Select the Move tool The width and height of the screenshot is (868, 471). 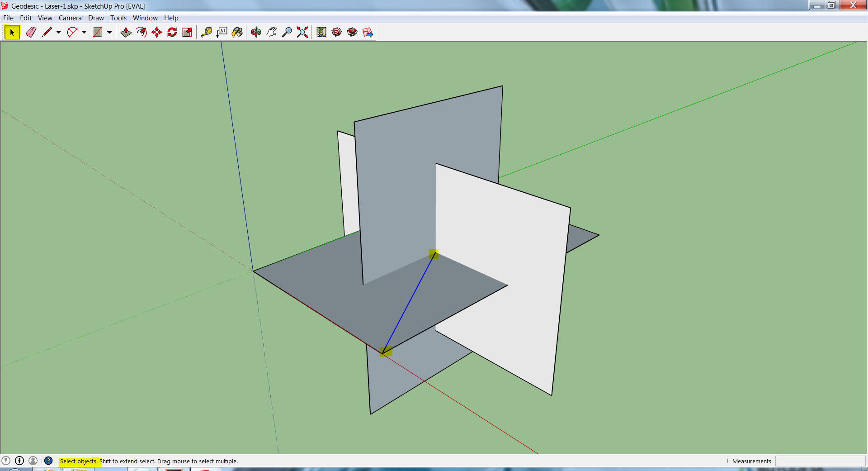tap(157, 32)
